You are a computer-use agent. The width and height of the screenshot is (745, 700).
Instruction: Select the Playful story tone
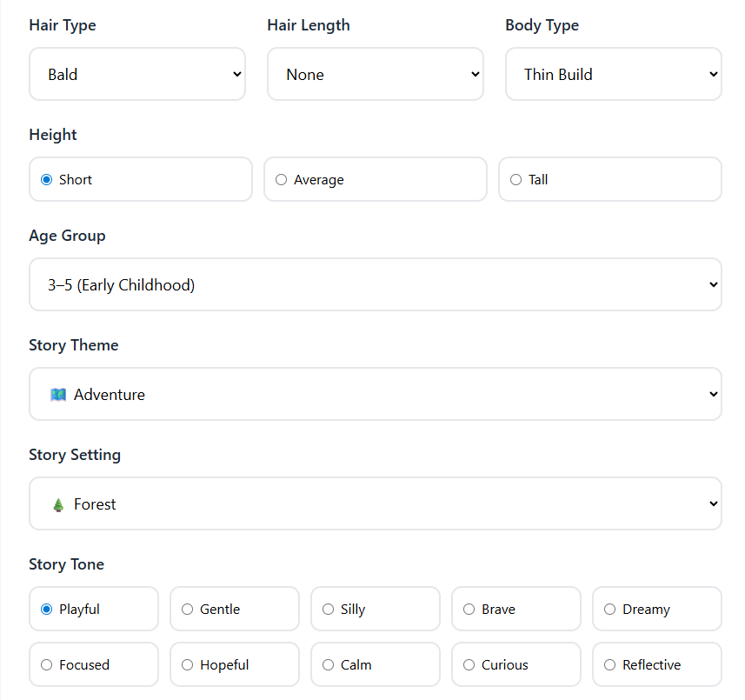point(47,610)
